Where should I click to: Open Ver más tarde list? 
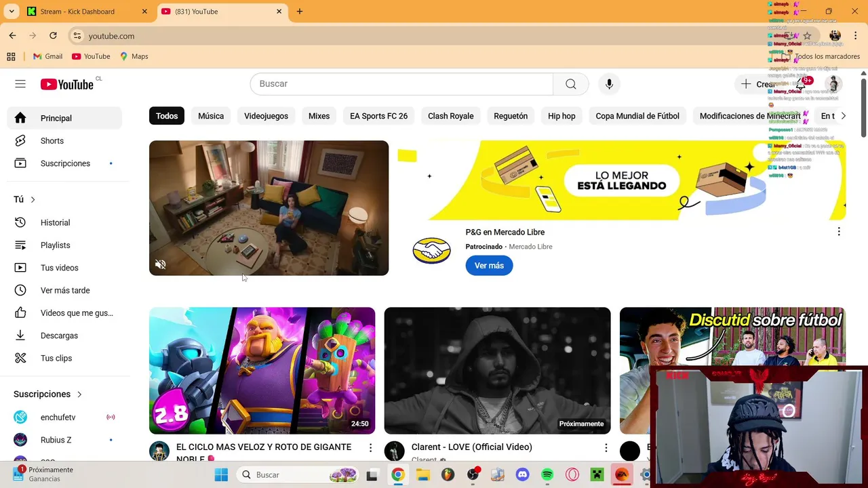pyautogui.click(x=64, y=290)
